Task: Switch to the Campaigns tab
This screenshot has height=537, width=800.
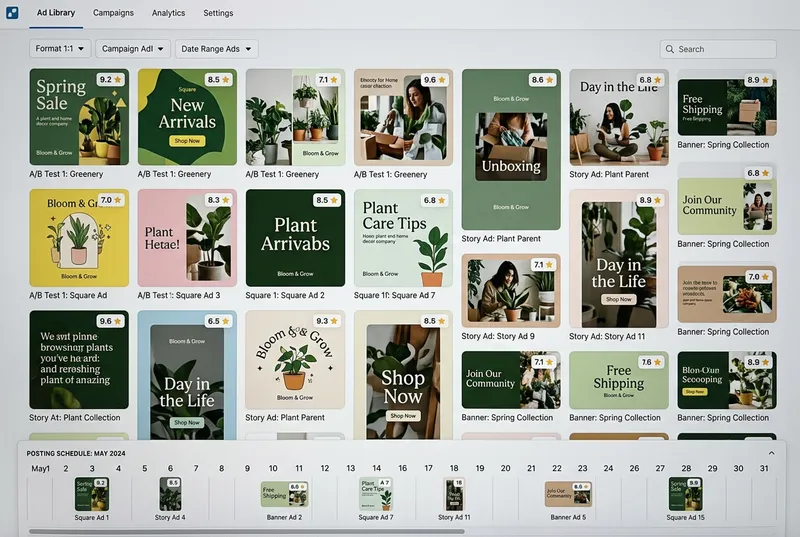Action: [113, 13]
